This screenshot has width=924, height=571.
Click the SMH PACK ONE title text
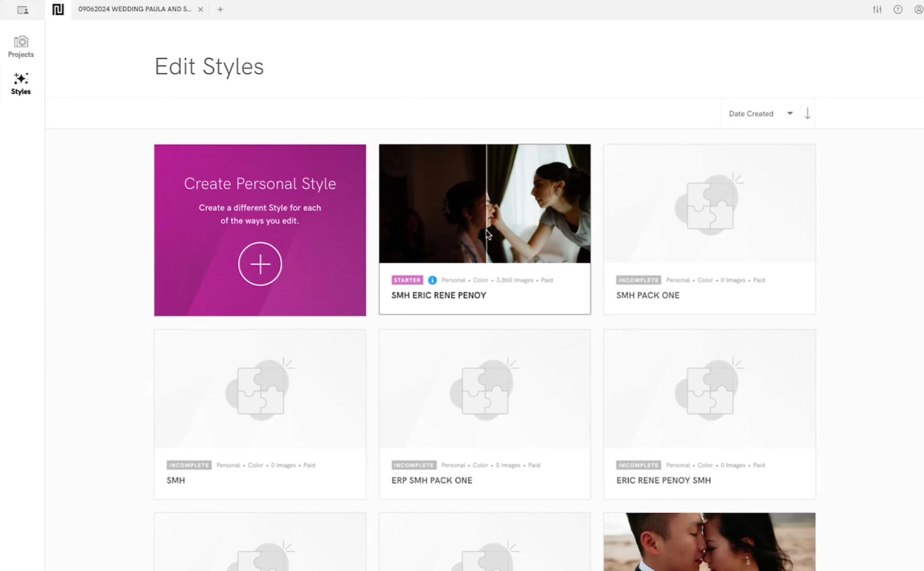(648, 295)
